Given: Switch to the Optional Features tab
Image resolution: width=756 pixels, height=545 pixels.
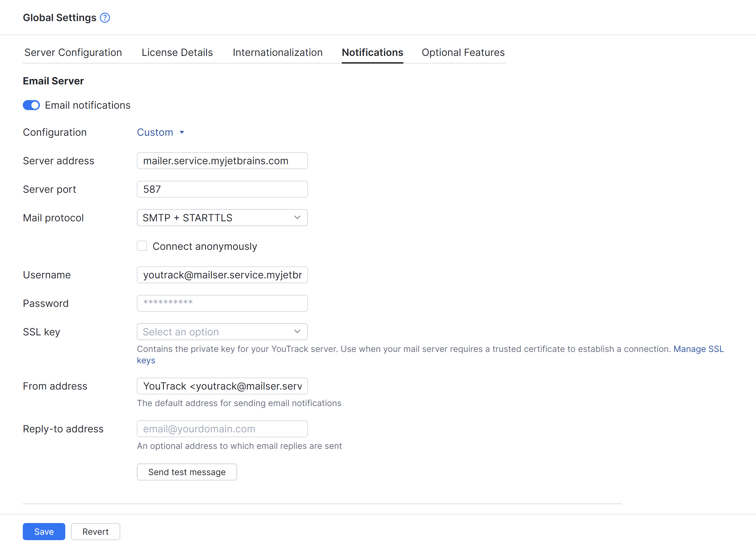Looking at the screenshot, I should pyautogui.click(x=463, y=52).
